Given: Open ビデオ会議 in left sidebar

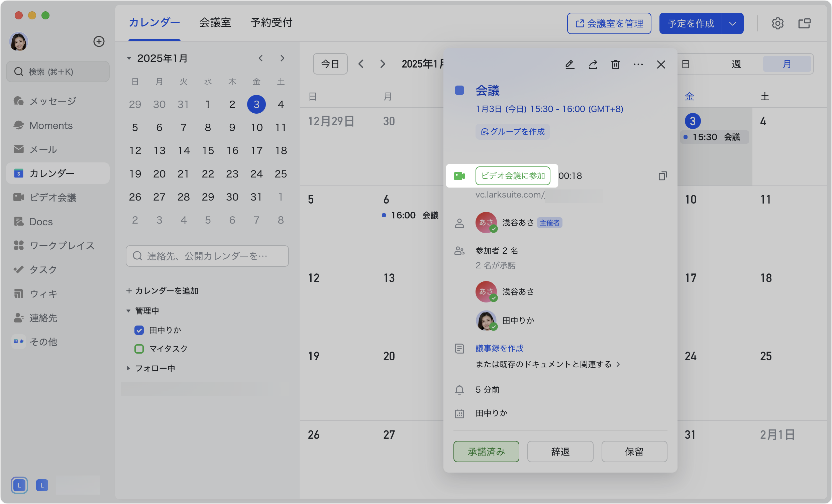Looking at the screenshot, I should click(x=53, y=198).
